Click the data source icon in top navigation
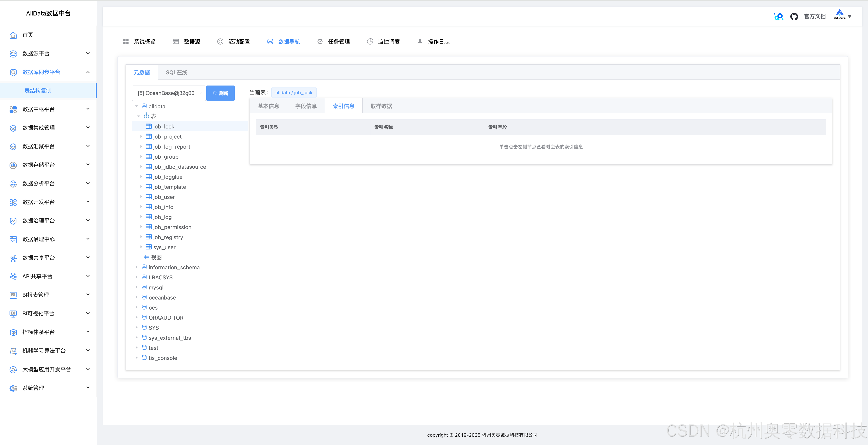 pyautogui.click(x=176, y=41)
